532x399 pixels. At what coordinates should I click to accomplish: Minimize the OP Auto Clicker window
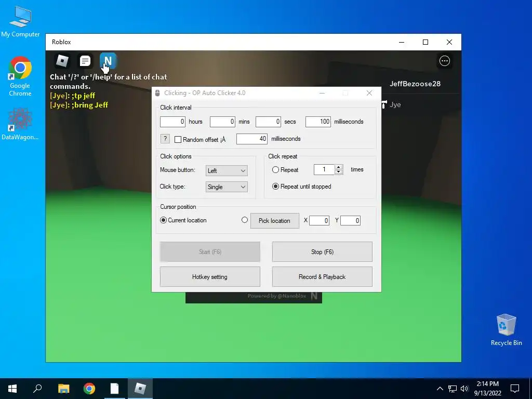click(322, 93)
